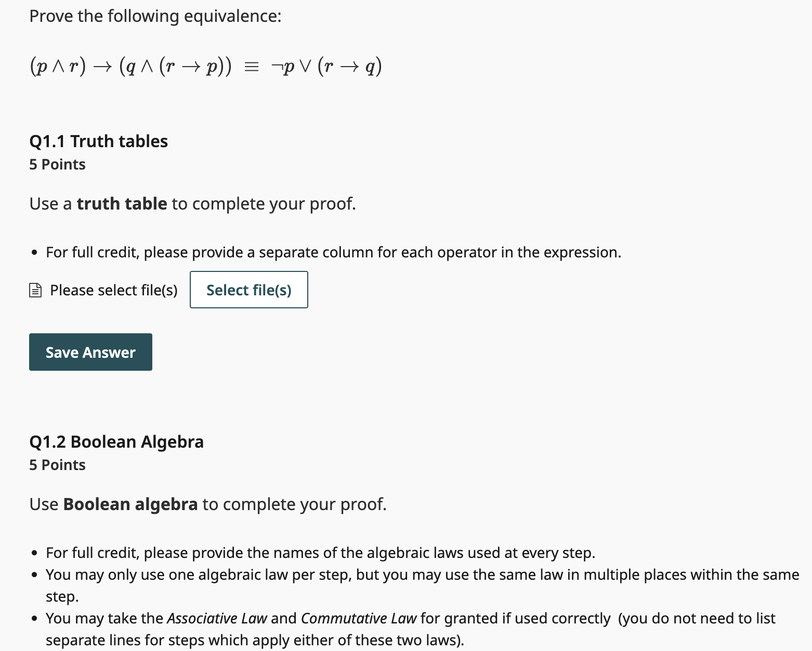Click the 5 Points label under Q1.1
The image size is (812, 651).
click(57, 164)
